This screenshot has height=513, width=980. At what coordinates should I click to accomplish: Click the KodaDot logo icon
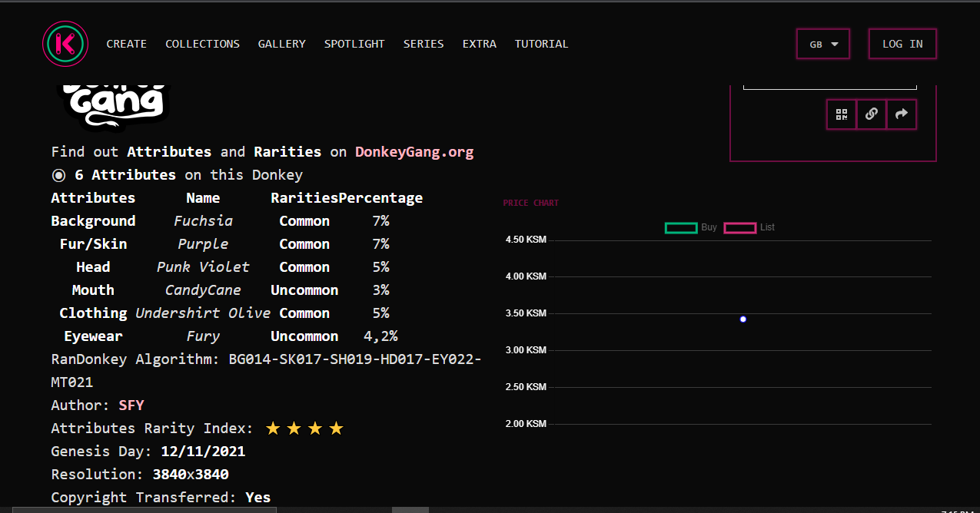[x=65, y=44]
